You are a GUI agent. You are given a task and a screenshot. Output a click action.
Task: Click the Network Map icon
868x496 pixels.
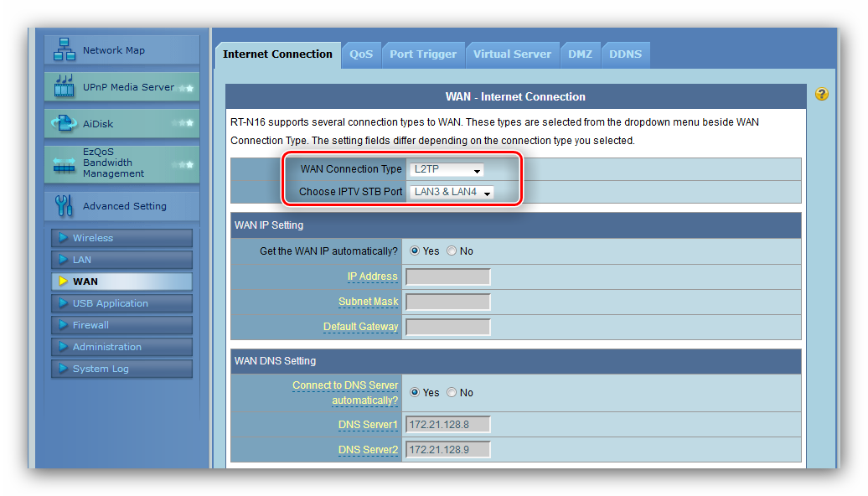[x=65, y=50]
